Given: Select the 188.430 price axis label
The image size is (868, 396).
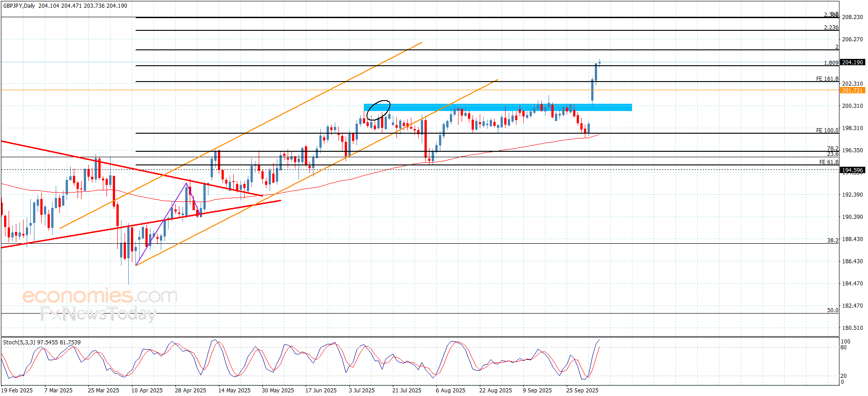Looking at the screenshot, I should point(852,239).
